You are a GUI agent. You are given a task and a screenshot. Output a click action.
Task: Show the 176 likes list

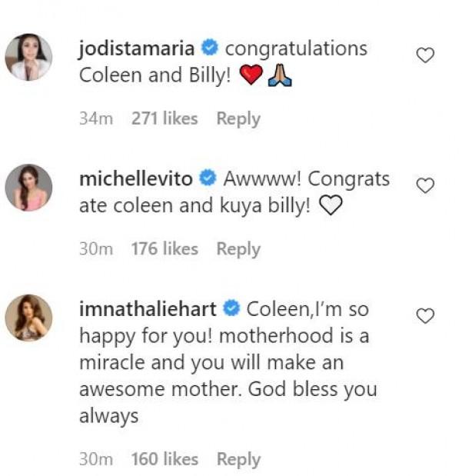coord(165,249)
